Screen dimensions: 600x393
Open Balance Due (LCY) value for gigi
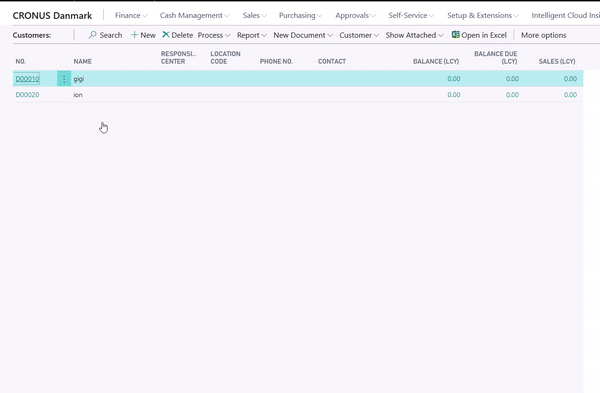click(x=512, y=79)
